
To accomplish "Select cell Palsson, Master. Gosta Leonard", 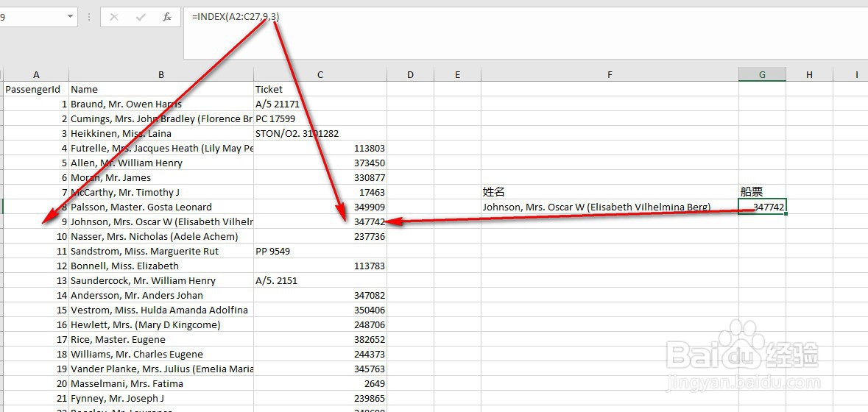I will click(161, 207).
